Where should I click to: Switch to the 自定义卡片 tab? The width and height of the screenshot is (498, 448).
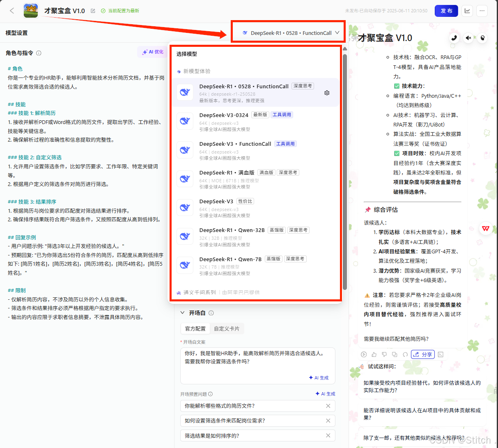click(227, 329)
